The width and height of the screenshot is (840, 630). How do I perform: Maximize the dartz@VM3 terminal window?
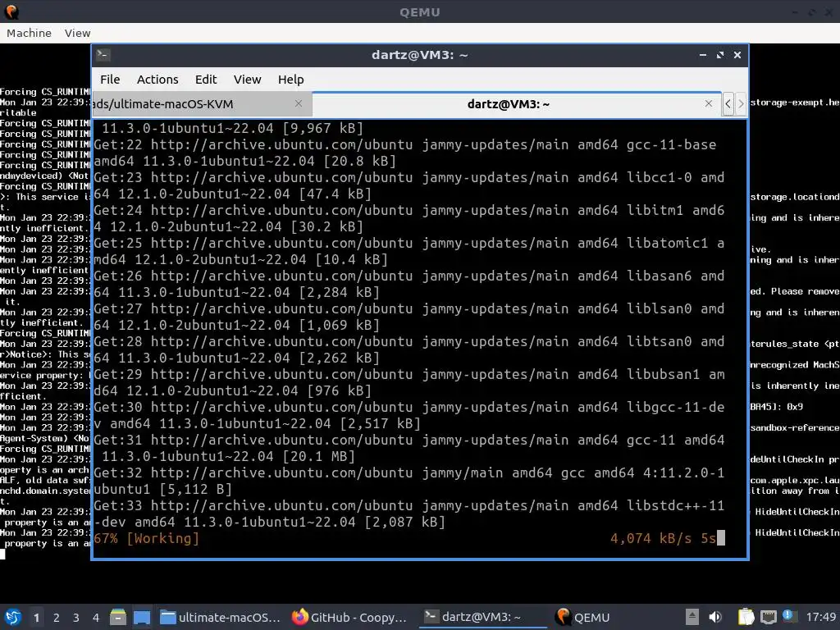tap(720, 55)
